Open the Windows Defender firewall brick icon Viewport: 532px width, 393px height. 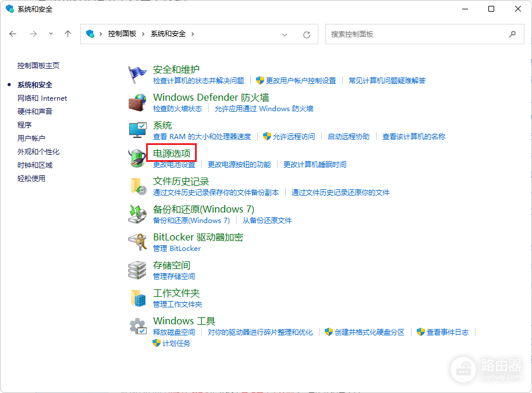coord(137,102)
